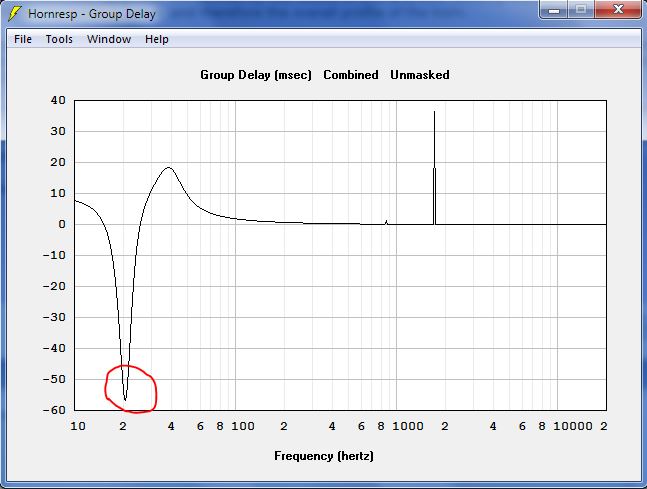Image resolution: width=647 pixels, height=489 pixels.
Task: Click the '-60' y-axis label
Action: 54,410
